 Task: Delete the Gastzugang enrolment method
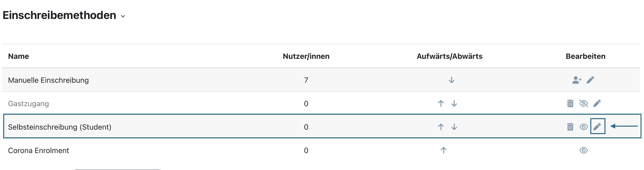[570, 103]
